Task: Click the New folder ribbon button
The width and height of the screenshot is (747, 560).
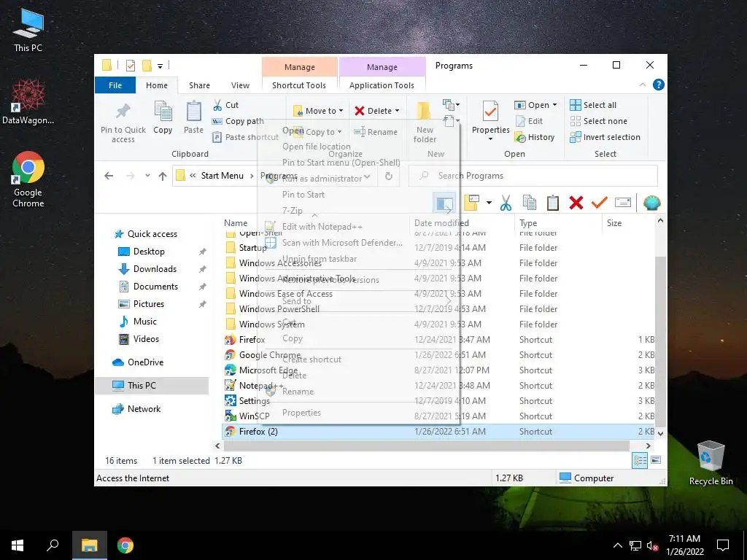Action: (x=425, y=122)
